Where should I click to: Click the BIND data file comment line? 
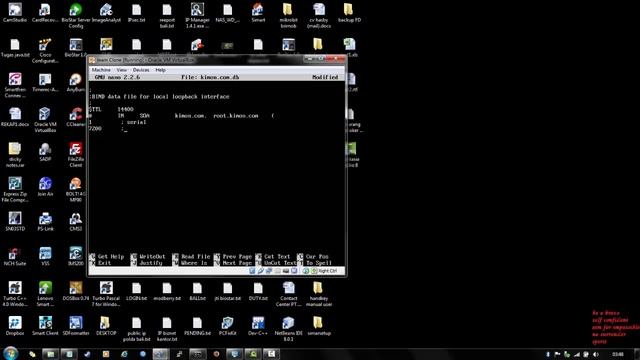159,97
